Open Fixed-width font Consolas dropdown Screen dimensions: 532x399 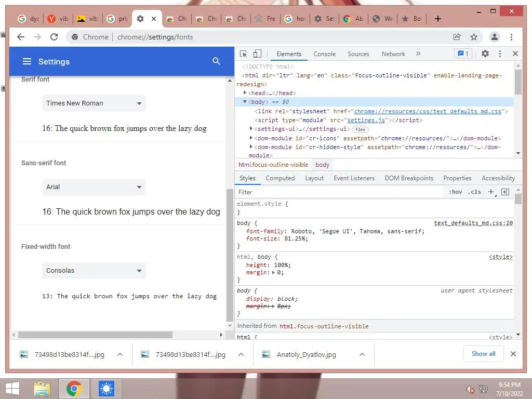tap(94, 270)
